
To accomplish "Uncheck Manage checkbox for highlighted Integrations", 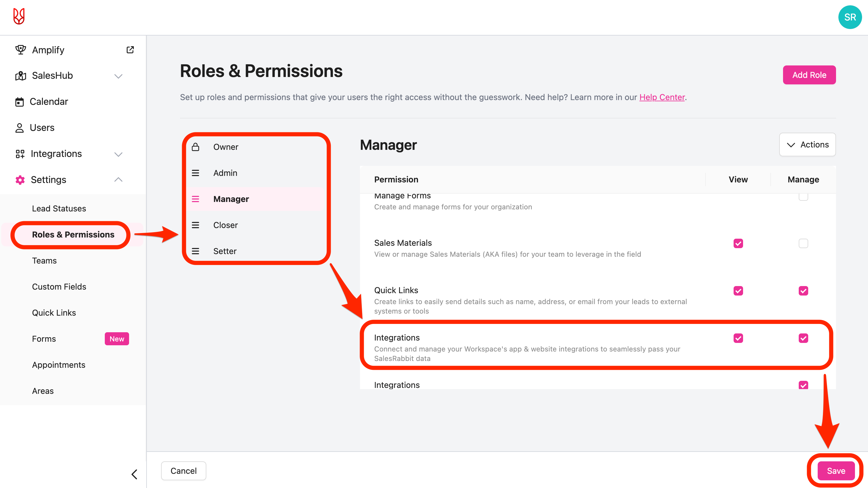I will coord(803,338).
